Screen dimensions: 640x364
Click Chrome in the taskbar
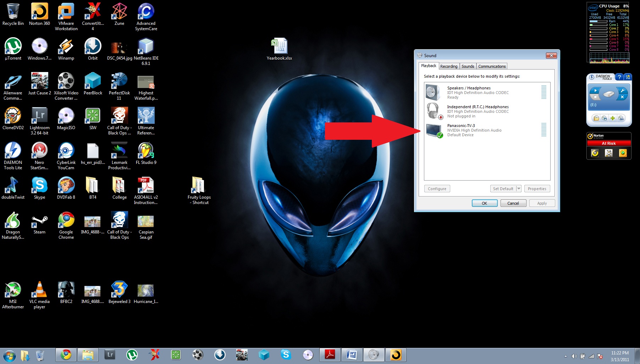tap(66, 355)
